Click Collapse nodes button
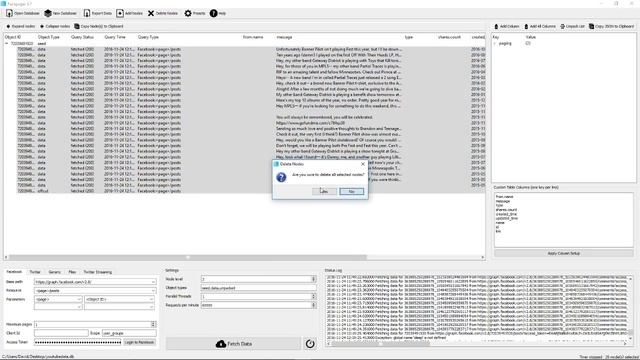The width and height of the screenshot is (640, 360). coord(55,26)
